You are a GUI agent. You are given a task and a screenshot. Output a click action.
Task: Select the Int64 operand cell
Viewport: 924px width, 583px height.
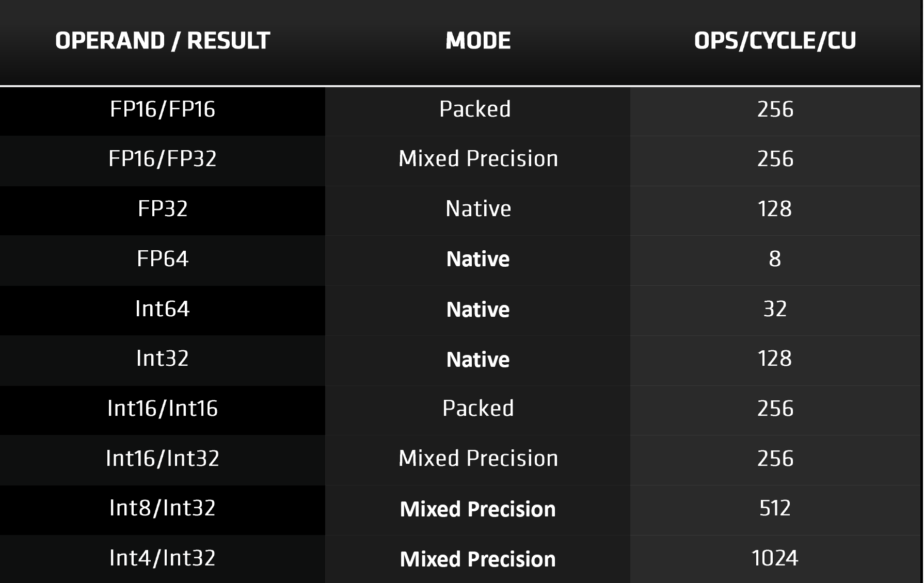coord(163,309)
